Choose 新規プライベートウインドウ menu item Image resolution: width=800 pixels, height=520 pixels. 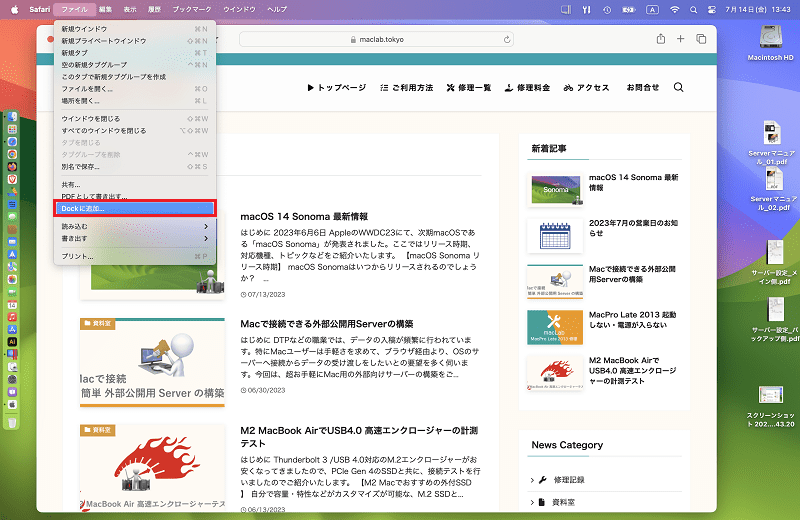click(x=135, y=41)
